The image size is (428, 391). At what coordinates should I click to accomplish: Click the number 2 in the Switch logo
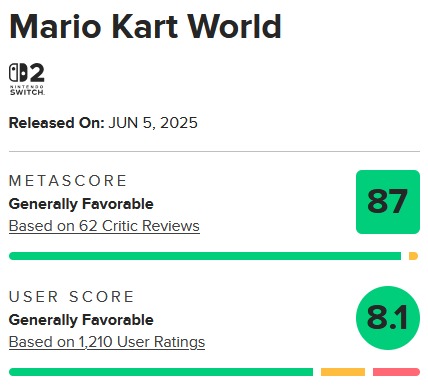[37, 72]
